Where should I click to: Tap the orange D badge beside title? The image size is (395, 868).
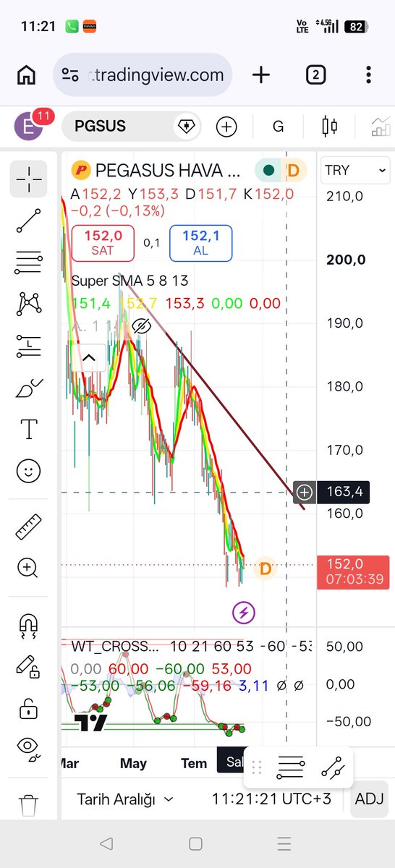tap(294, 171)
